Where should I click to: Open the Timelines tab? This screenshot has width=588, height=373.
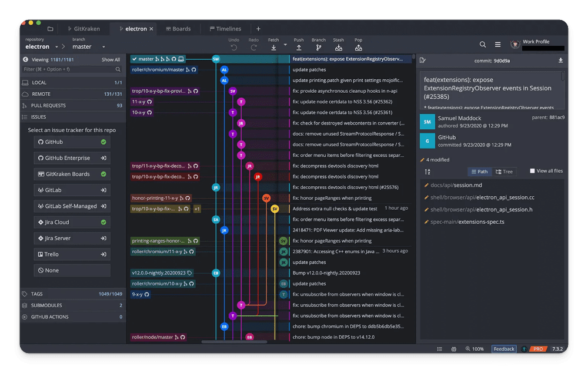tap(225, 28)
